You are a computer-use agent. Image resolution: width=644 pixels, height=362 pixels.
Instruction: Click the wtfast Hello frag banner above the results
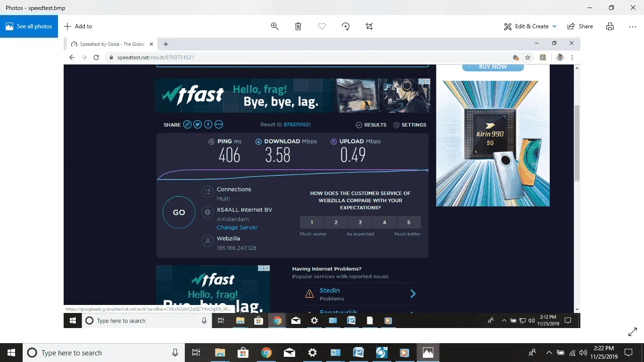coord(292,96)
